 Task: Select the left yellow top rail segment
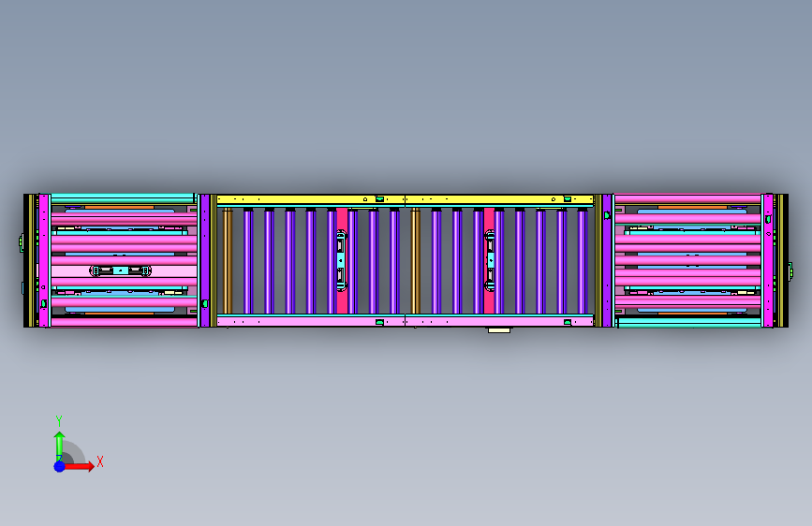click(x=311, y=199)
